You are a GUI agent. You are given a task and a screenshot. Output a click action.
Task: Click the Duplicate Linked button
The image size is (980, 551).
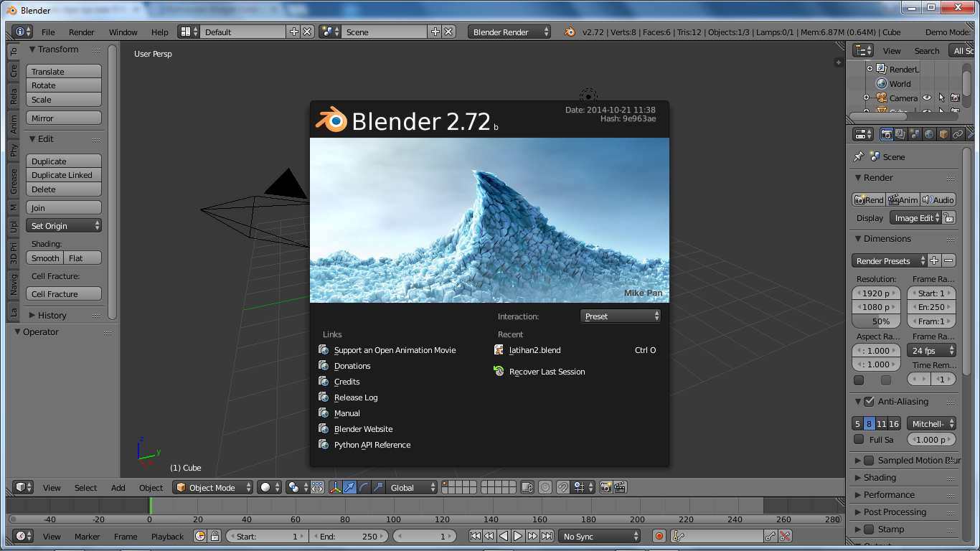[64, 175]
